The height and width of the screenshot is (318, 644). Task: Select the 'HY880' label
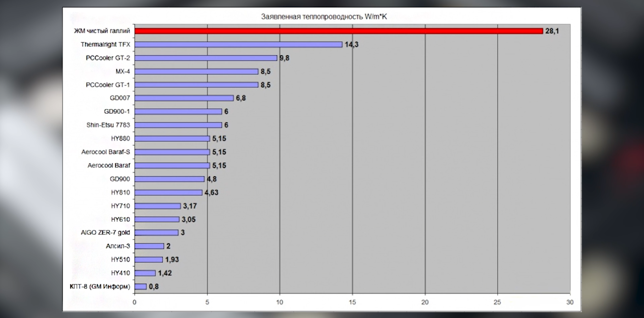click(x=120, y=139)
